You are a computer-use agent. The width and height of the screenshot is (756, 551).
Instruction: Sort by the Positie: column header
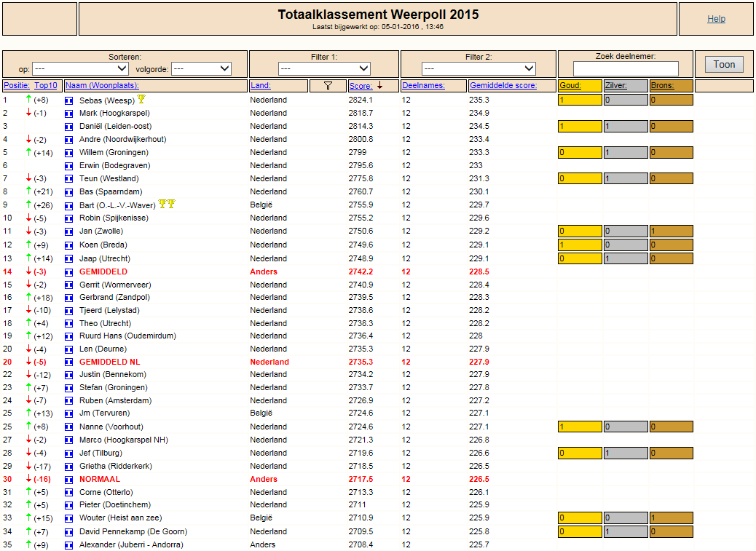pos(17,86)
